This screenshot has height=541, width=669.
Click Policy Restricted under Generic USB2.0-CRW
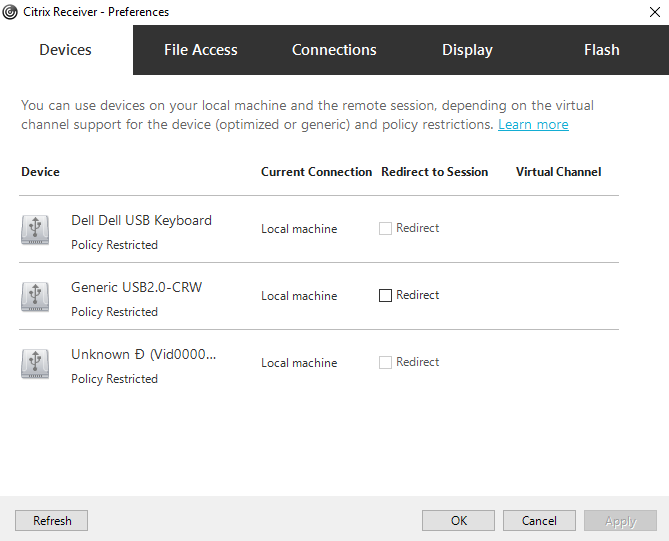click(114, 312)
